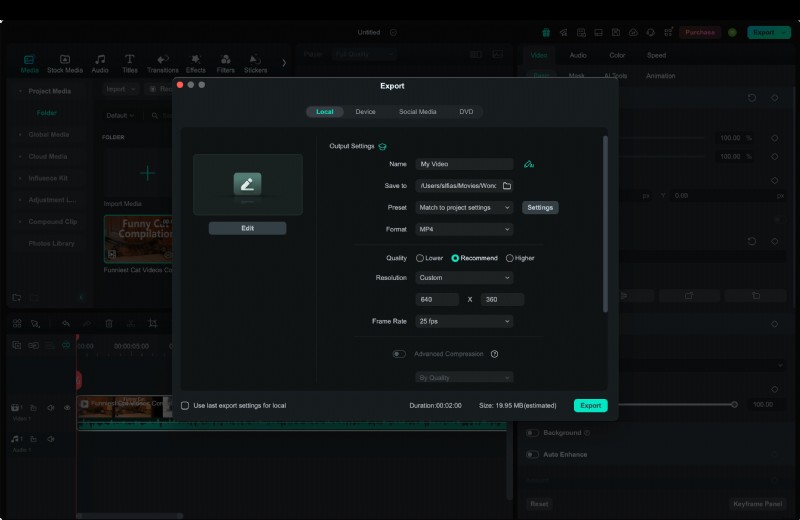Switch to the Social Media export tab
800x520 pixels.
pos(417,112)
